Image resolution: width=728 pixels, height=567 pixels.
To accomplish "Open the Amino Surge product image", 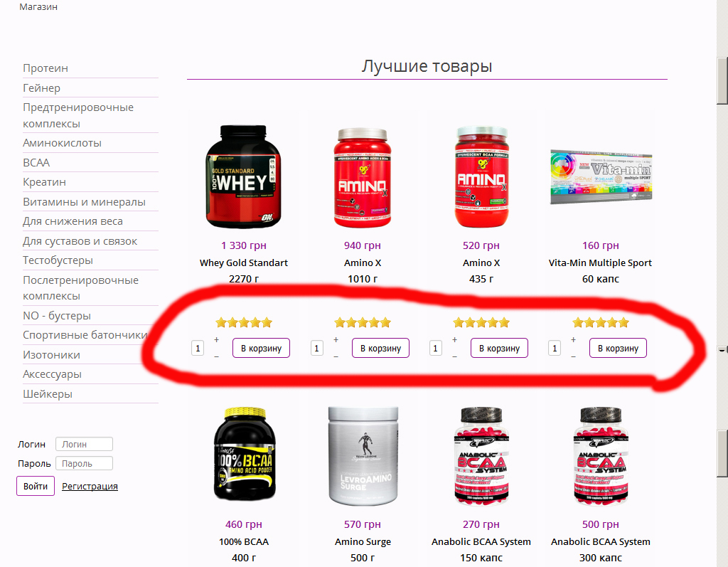I will coord(363,456).
